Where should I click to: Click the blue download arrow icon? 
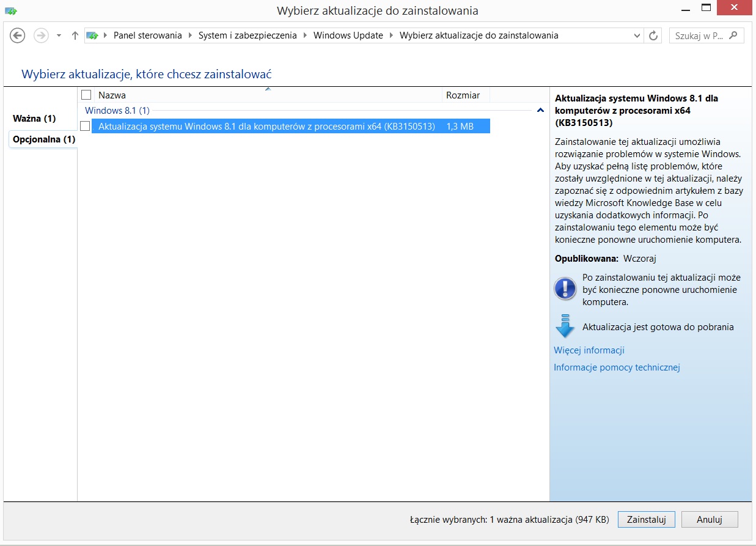[565, 326]
